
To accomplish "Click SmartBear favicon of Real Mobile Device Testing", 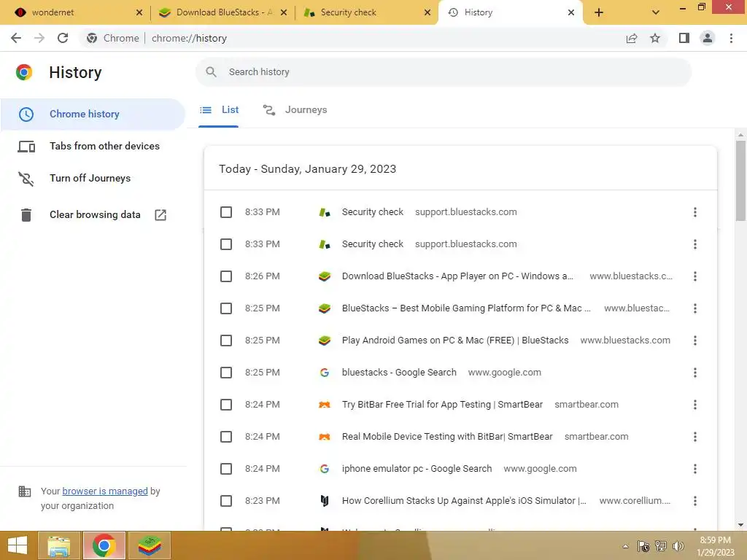I will (x=325, y=437).
